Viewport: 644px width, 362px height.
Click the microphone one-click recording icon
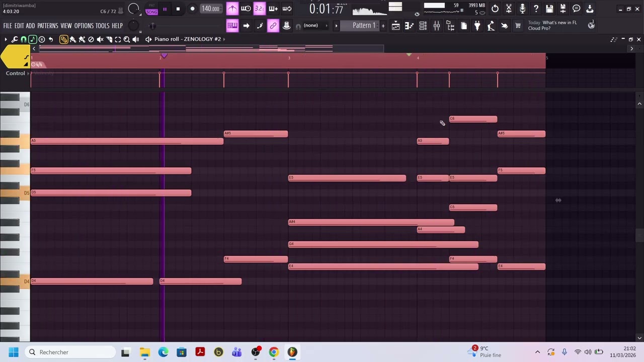[x=522, y=9]
